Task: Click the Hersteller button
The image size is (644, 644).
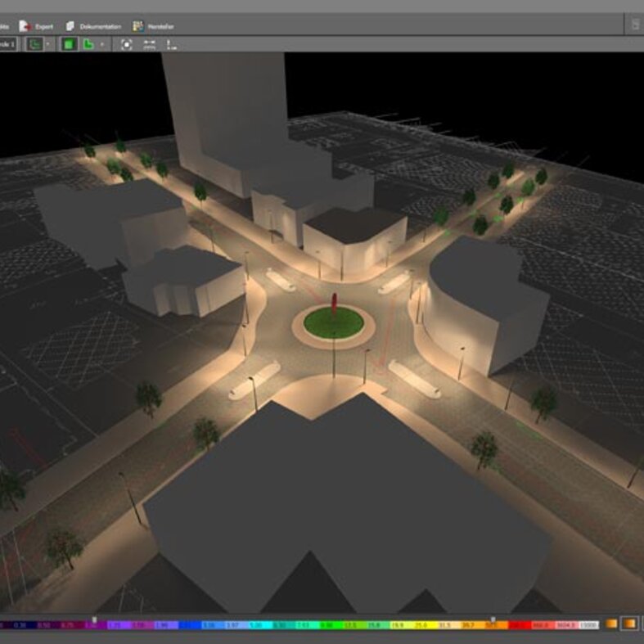Action: tap(160, 26)
